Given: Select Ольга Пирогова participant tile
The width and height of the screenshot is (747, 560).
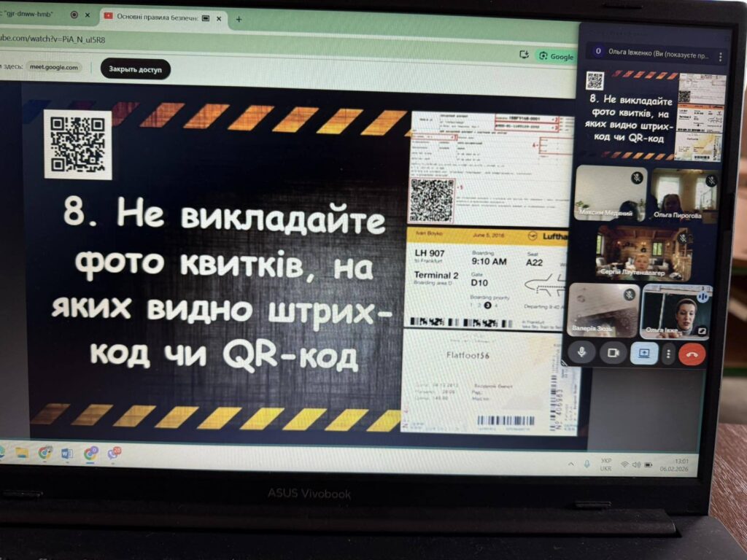Looking at the screenshot, I should click(x=684, y=195).
